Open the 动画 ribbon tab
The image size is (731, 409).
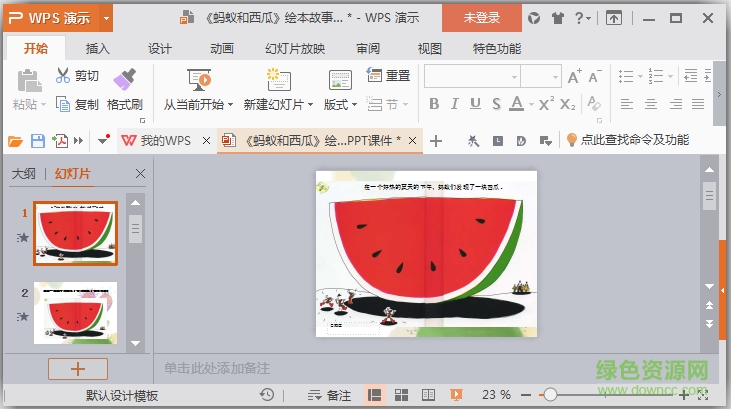(x=221, y=49)
